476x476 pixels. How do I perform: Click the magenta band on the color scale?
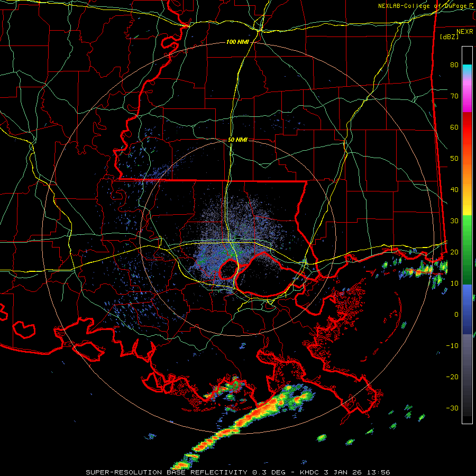(x=467, y=94)
